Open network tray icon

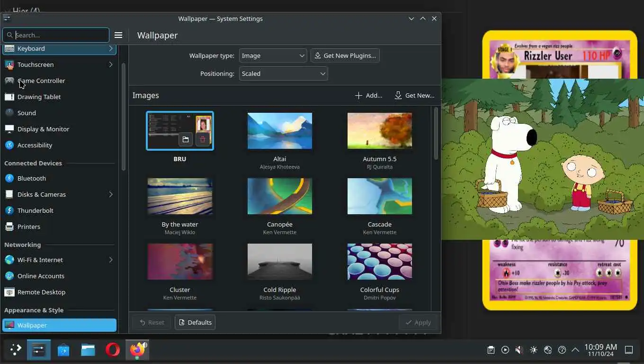pyautogui.click(x=548, y=350)
